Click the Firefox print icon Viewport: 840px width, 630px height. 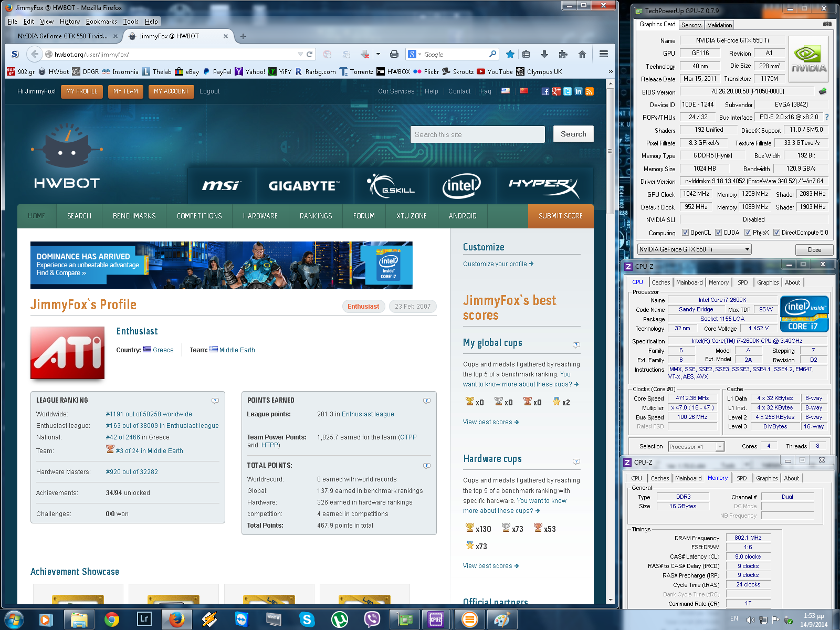coord(394,54)
